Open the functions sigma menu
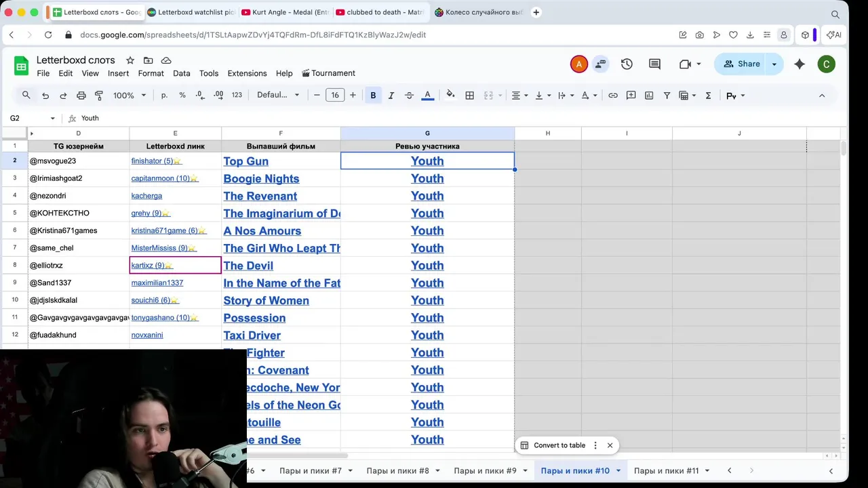The height and width of the screenshot is (488, 868). (x=708, y=96)
